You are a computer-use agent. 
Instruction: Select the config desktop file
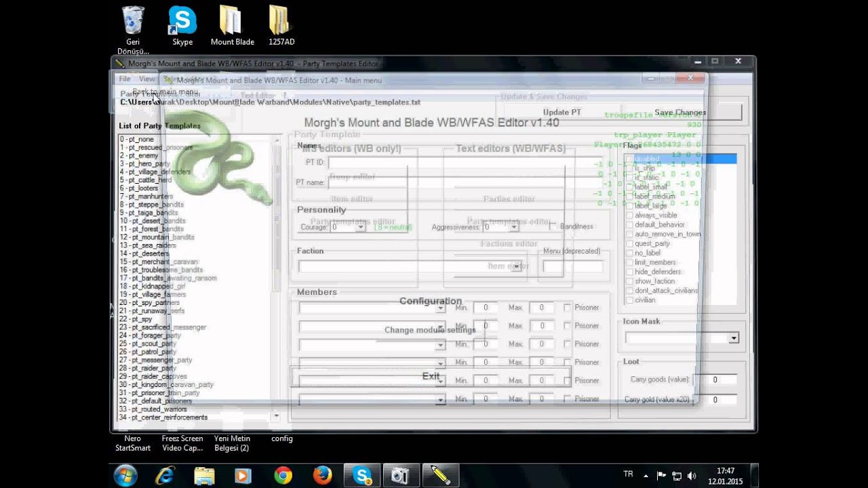pyautogui.click(x=282, y=439)
